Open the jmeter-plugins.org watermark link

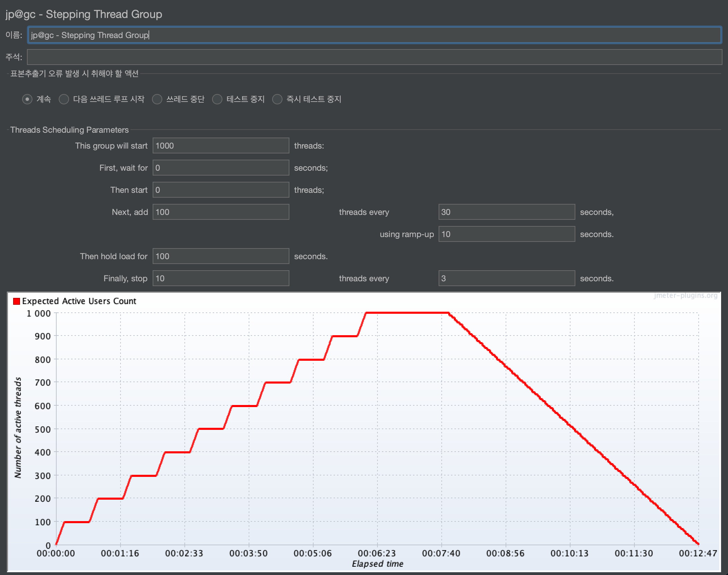[685, 296]
